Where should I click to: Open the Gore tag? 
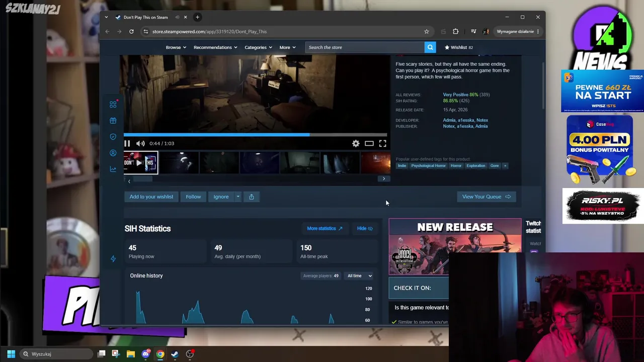pos(495,165)
